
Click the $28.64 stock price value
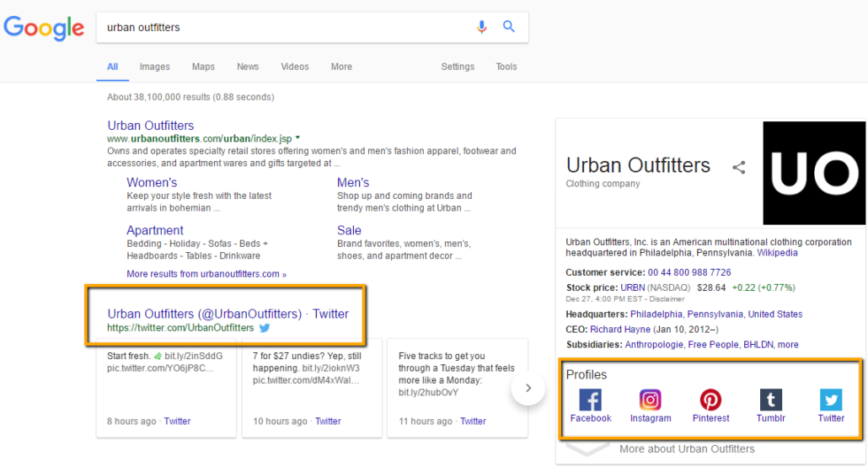click(710, 287)
